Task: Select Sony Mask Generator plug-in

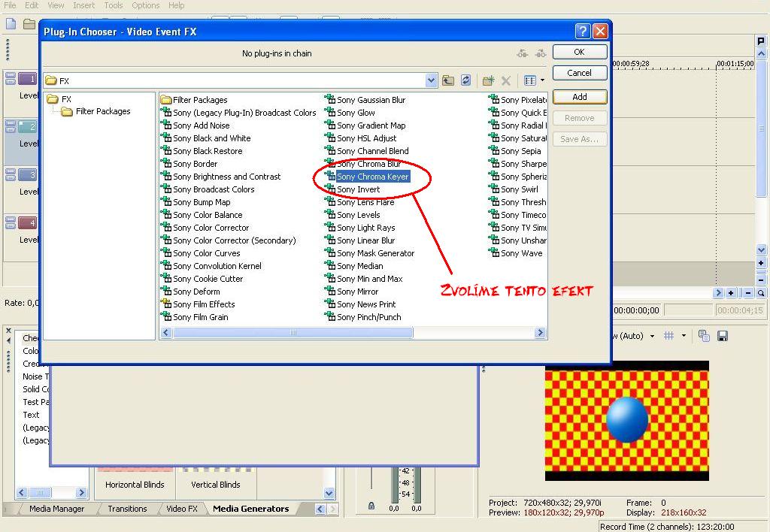Action: [376, 253]
